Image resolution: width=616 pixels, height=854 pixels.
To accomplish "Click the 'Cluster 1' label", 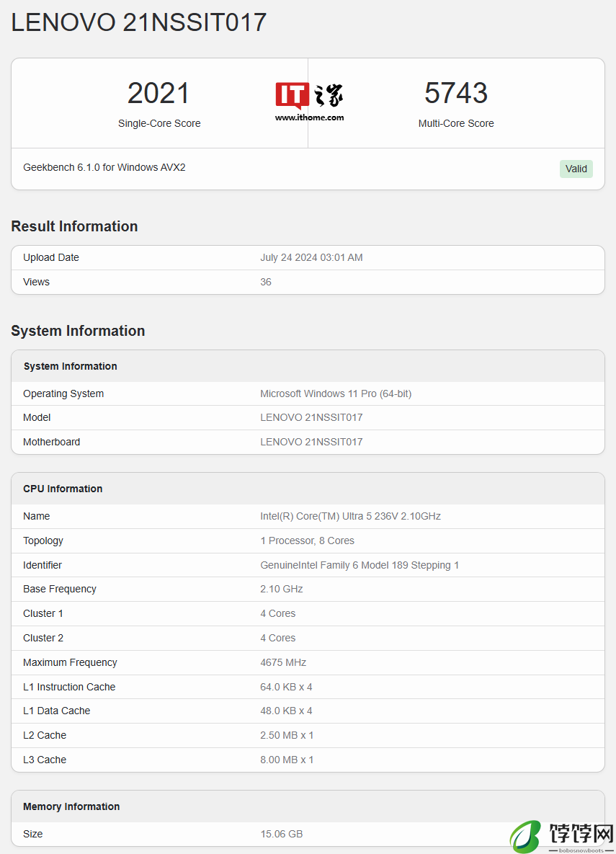I will click(x=43, y=614).
